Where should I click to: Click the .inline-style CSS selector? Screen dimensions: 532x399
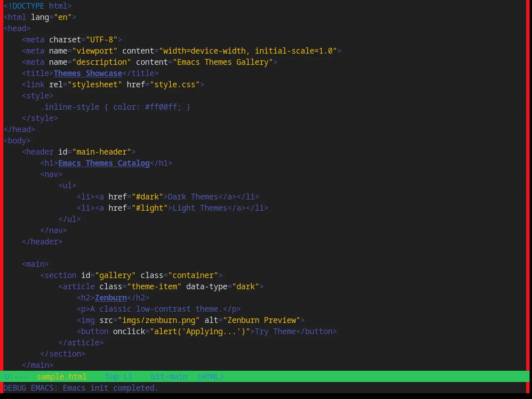coord(70,107)
